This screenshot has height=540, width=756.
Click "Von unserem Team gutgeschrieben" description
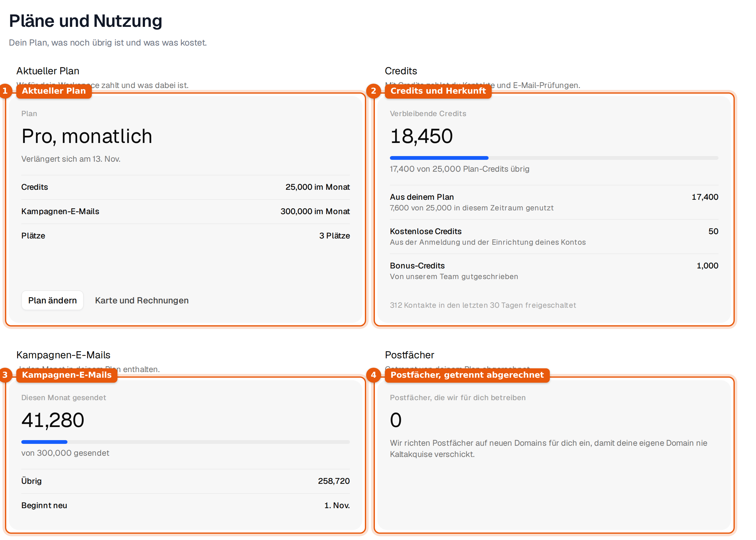click(454, 277)
